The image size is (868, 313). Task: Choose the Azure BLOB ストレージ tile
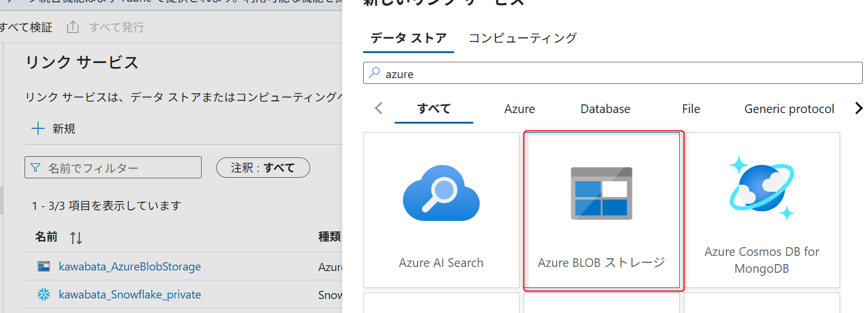pos(602,210)
